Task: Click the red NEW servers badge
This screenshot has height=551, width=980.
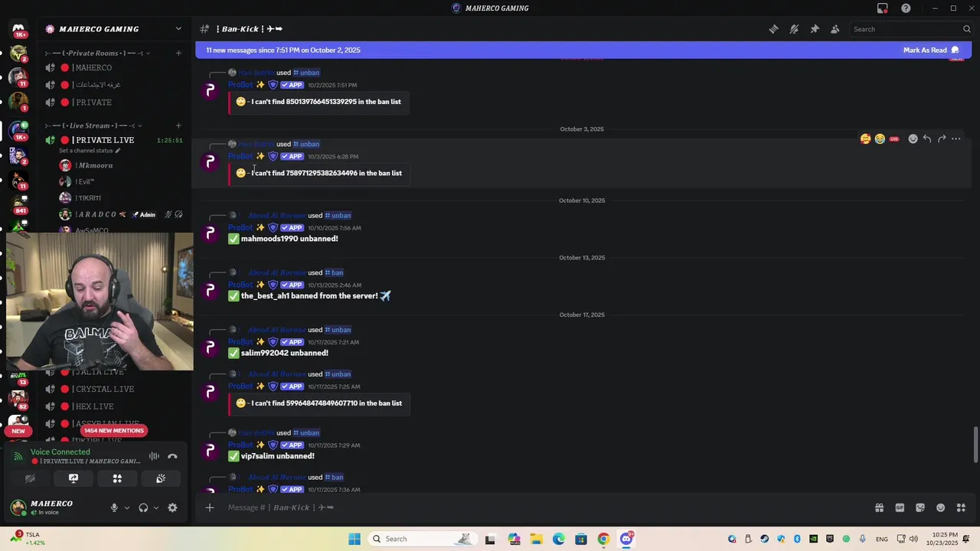Action: point(18,431)
